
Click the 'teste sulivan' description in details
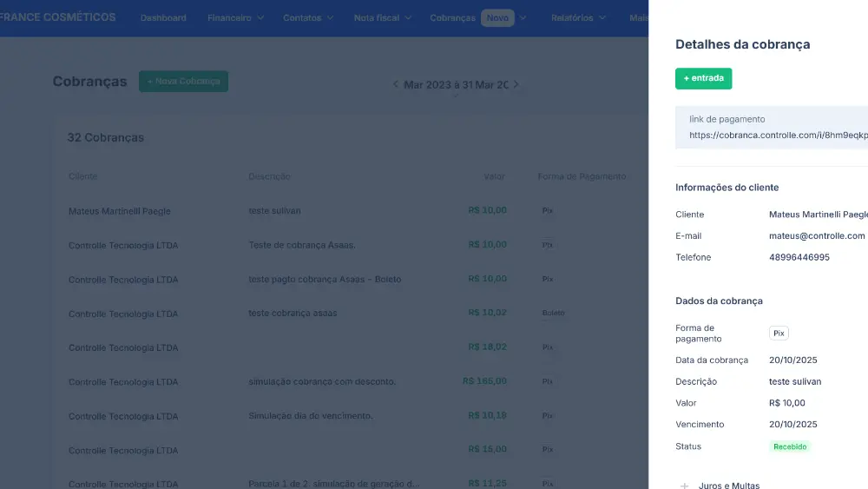(x=795, y=381)
